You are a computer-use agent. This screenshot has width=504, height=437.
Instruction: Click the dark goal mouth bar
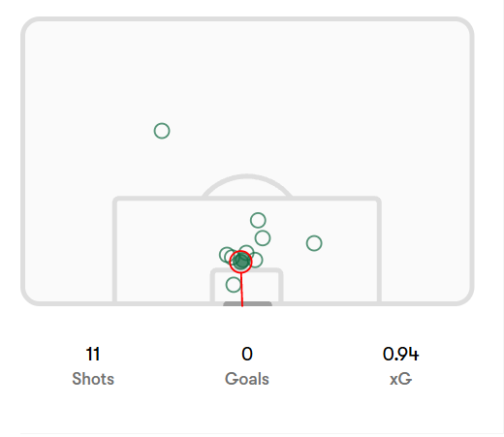point(247,304)
